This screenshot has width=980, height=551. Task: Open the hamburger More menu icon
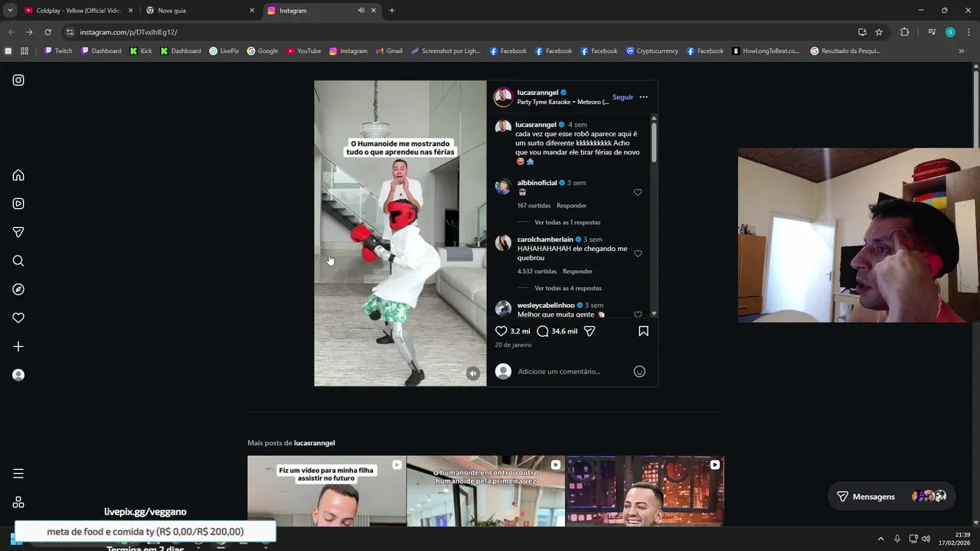18,474
